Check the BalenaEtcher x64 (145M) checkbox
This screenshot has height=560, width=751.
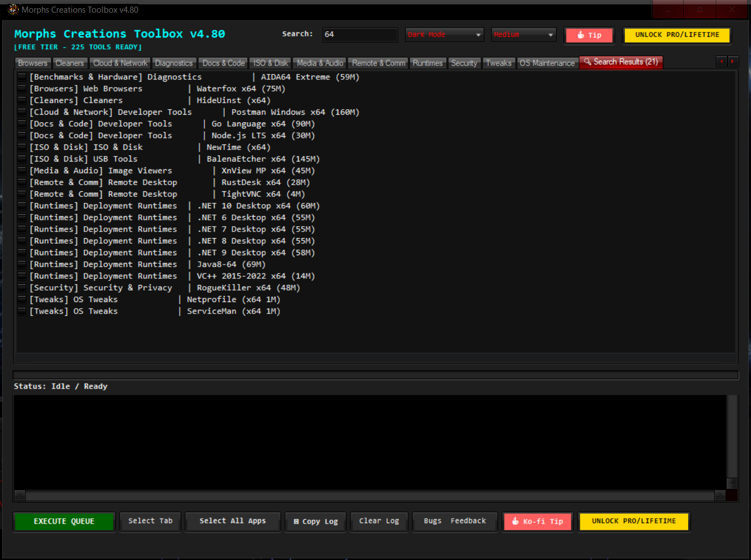click(22, 159)
